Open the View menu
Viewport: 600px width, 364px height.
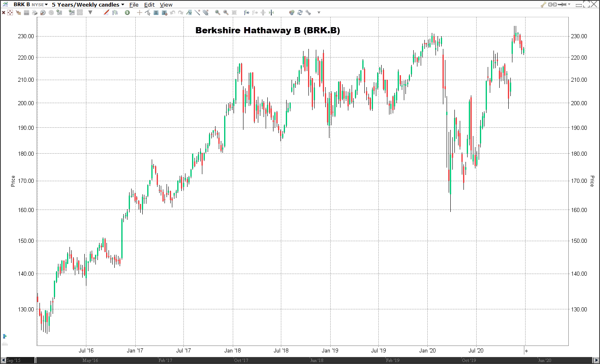tap(166, 5)
